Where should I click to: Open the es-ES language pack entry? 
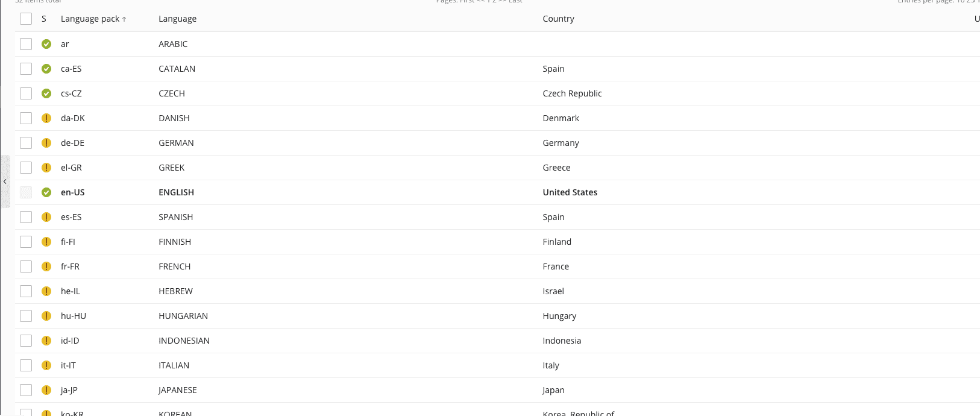pos(71,217)
